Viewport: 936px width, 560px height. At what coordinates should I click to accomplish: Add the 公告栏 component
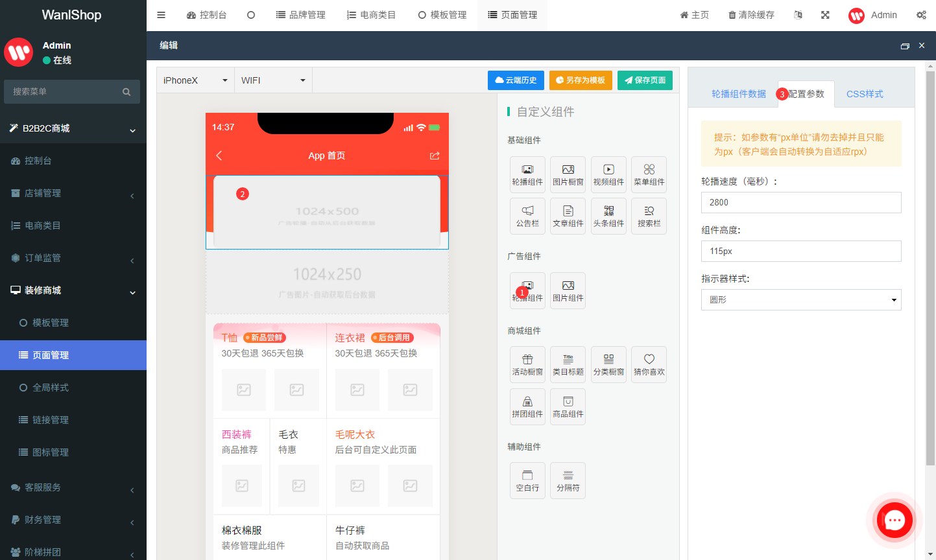[527, 216]
